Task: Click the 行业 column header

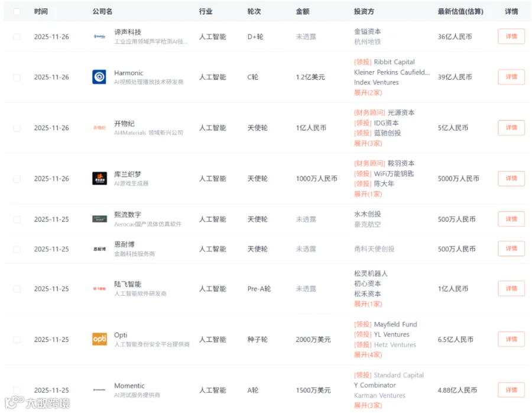Action: pyautogui.click(x=206, y=12)
